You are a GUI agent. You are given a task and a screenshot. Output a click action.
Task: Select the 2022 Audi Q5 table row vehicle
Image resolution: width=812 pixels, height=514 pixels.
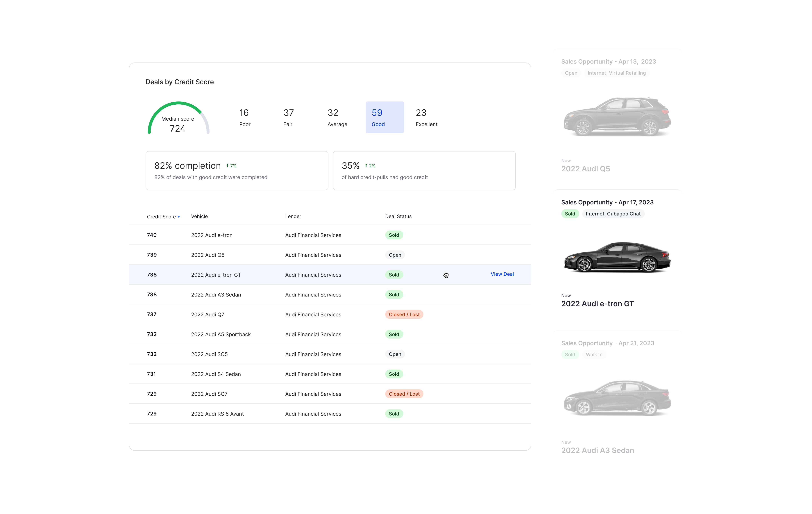click(208, 255)
